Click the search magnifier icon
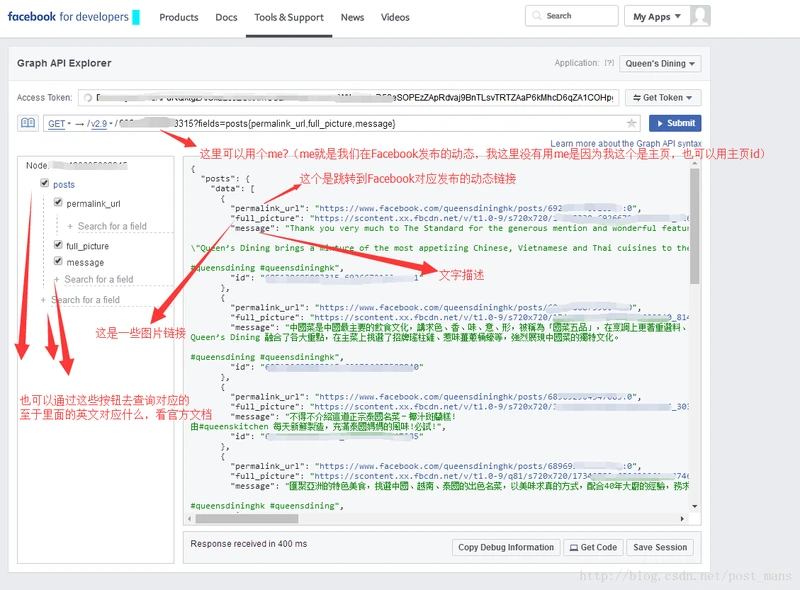This screenshot has height=590, width=800. tap(536, 16)
